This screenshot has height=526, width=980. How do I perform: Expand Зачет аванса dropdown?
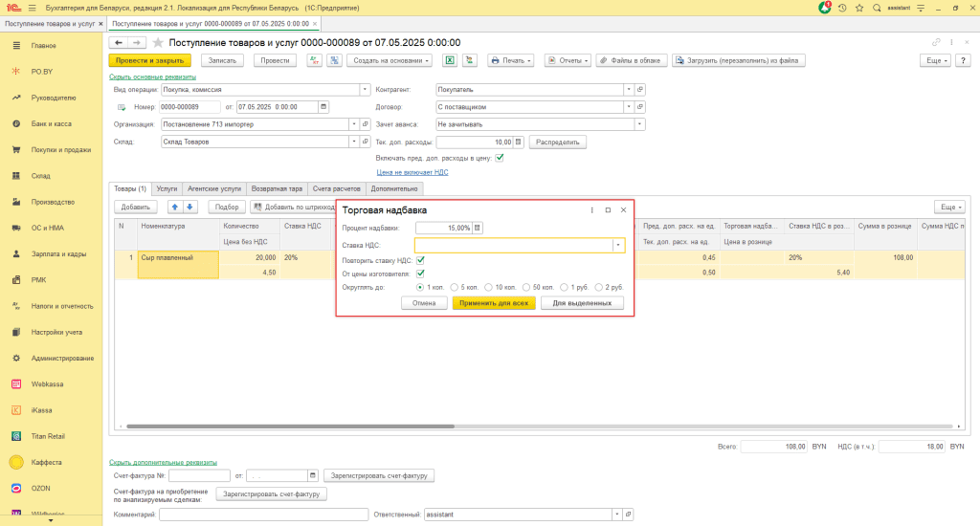639,124
